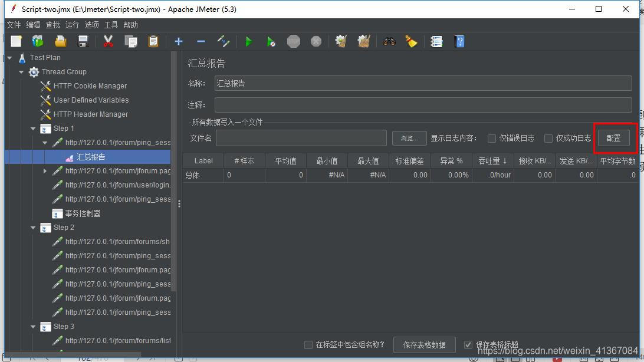Click the Cut scissors icon

tap(108, 41)
